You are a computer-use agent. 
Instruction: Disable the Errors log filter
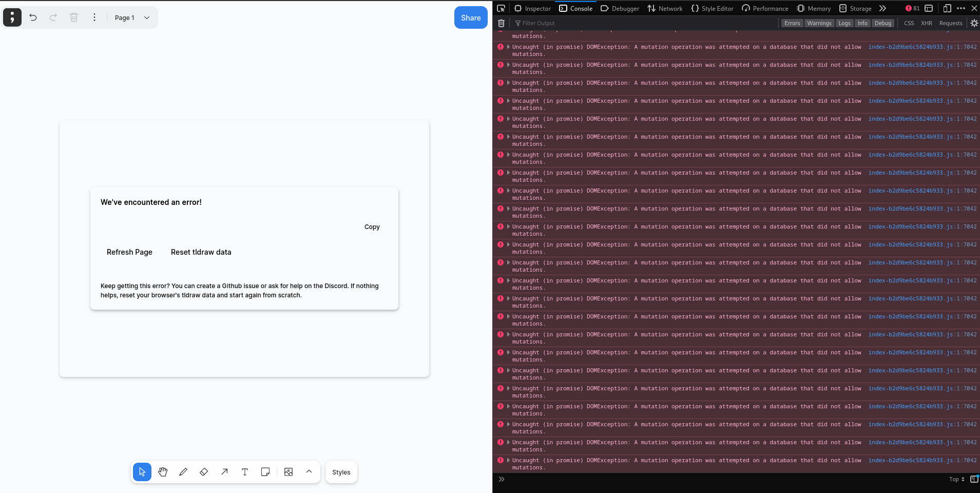[792, 23]
